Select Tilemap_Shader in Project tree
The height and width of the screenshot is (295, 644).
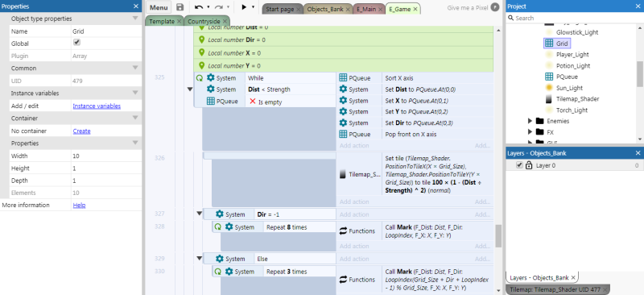[577, 99]
